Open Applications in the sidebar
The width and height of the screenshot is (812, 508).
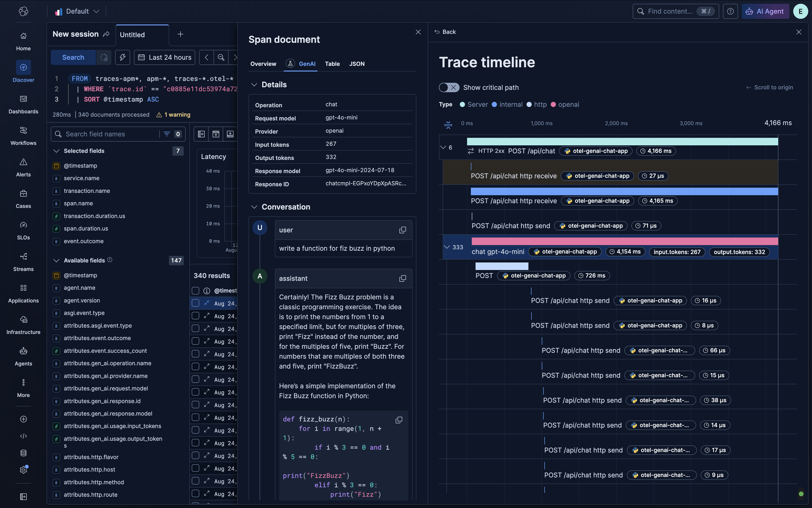click(23, 294)
